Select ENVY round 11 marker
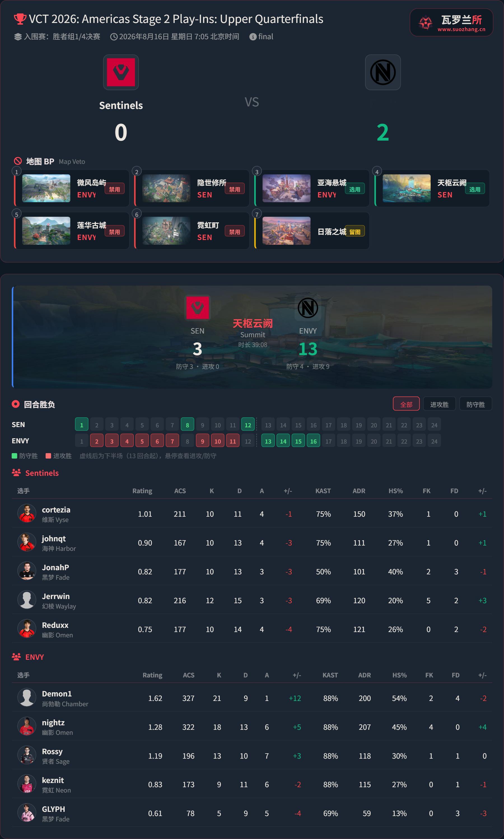Viewport: 504px width, 839px height. point(233,441)
